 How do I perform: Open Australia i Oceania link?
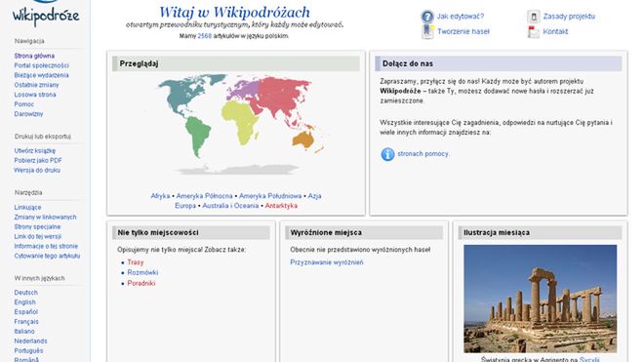(x=230, y=206)
